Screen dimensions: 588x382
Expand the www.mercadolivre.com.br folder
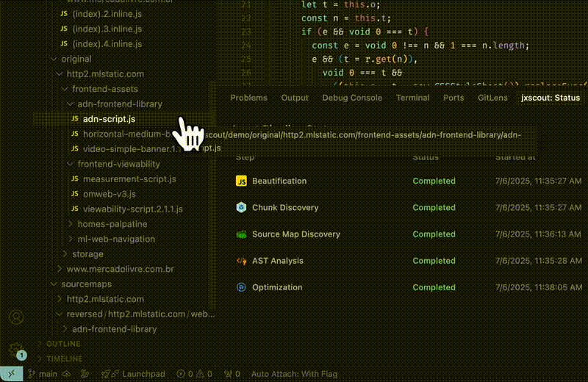point(60,269)
